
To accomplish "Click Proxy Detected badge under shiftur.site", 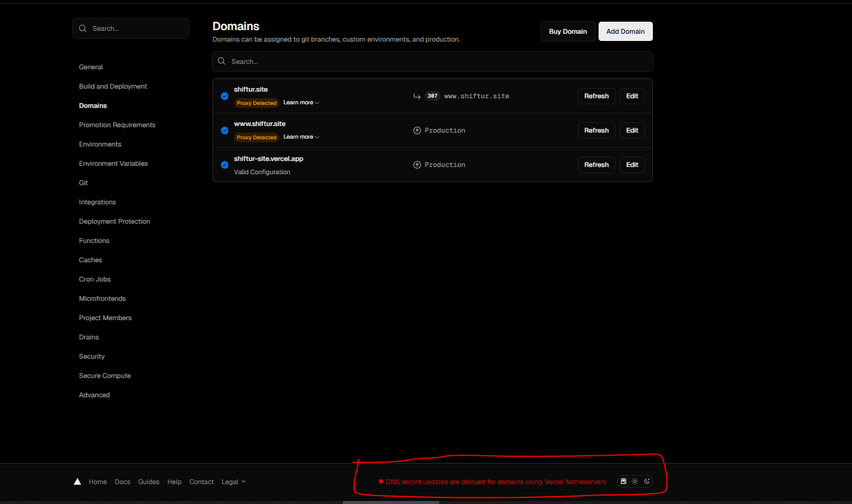I will [256, 103].
